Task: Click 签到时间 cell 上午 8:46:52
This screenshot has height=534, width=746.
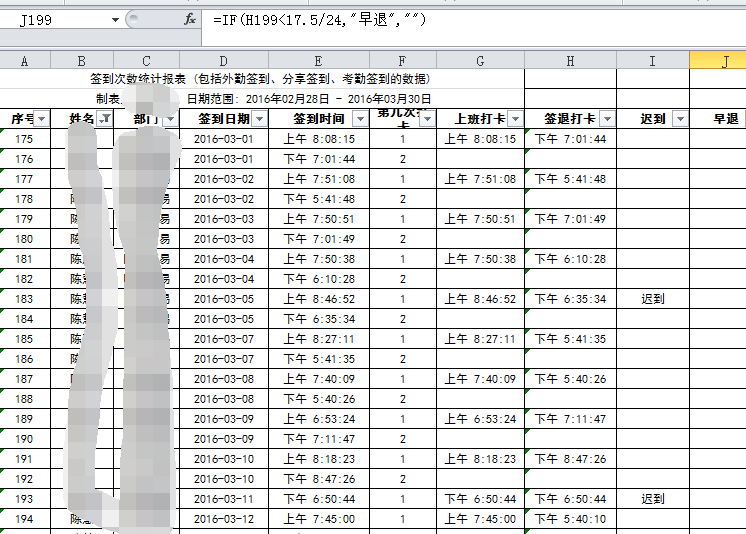Action: pyautogui.click(x=319, y=299)
